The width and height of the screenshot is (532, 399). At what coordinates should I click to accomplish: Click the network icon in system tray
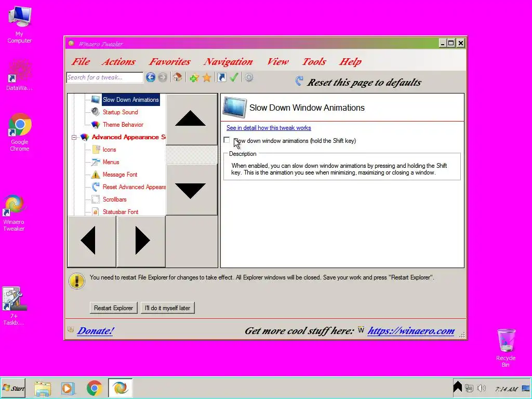pos(469,388)
